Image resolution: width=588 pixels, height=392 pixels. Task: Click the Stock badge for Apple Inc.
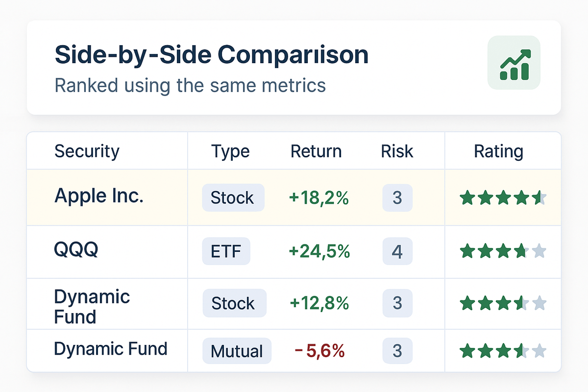tap(233, 198)
